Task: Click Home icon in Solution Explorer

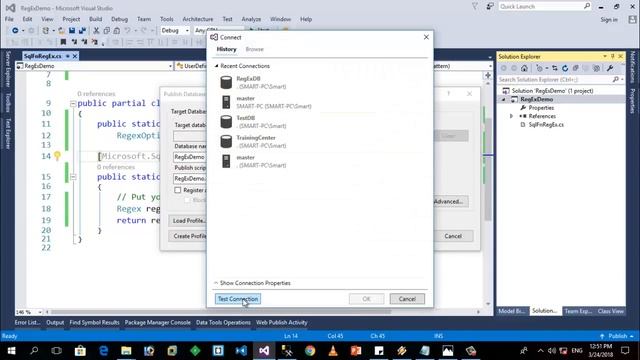Action: click(524, 68)
